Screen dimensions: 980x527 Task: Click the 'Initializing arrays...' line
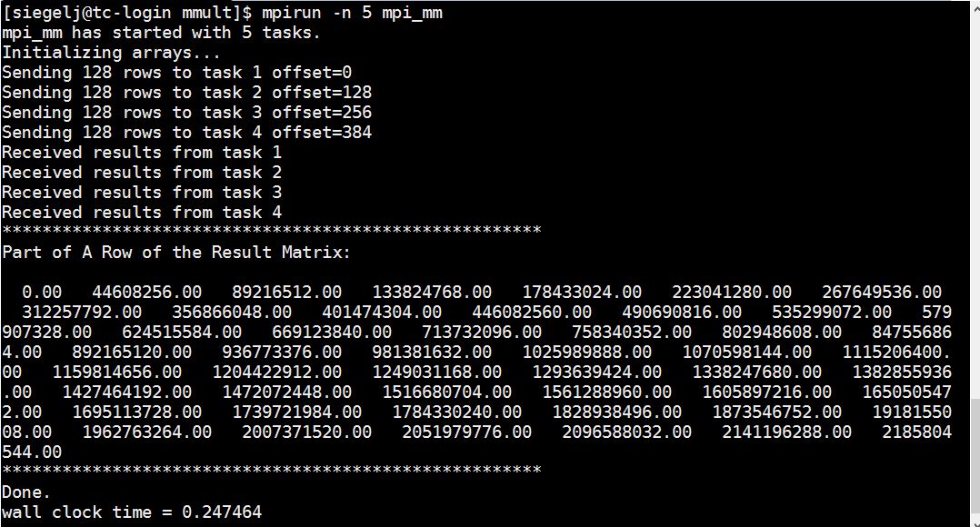[111, 53]
